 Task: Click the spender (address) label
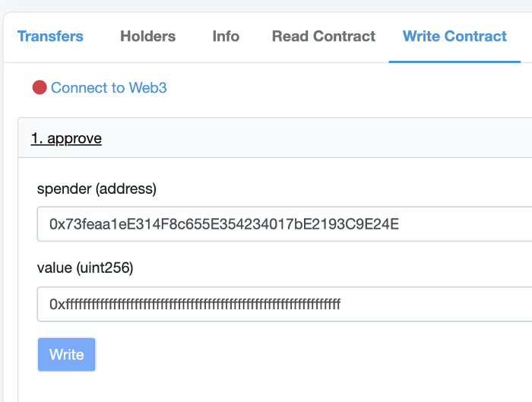97,188
